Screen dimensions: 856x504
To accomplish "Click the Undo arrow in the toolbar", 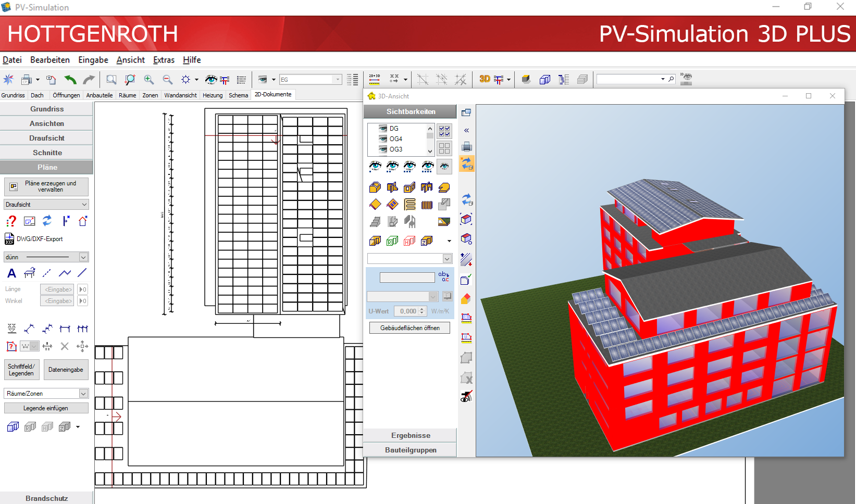I will (71, 79).
